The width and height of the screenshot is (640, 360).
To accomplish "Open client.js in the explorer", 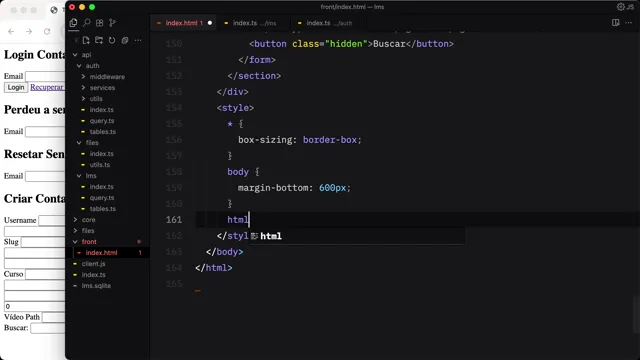I will point(93,264).
